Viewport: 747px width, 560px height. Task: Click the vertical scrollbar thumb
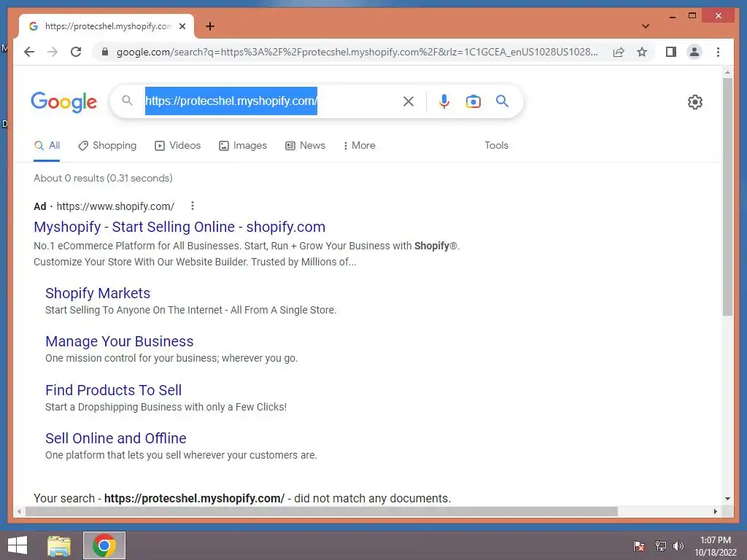727,197
